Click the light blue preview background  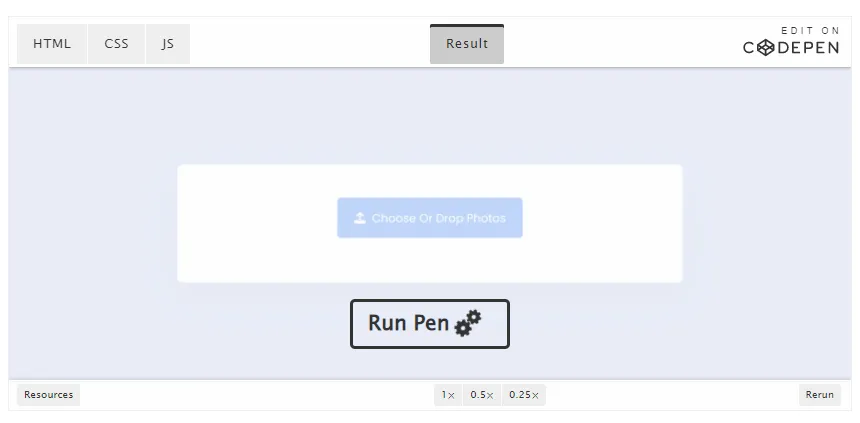click(x=430, y=115)
